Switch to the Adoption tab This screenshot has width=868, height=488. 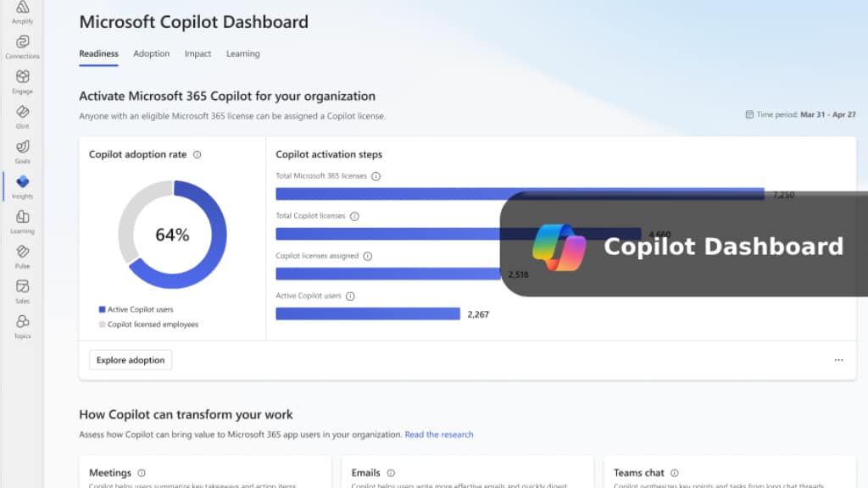(x=151, y=53)
